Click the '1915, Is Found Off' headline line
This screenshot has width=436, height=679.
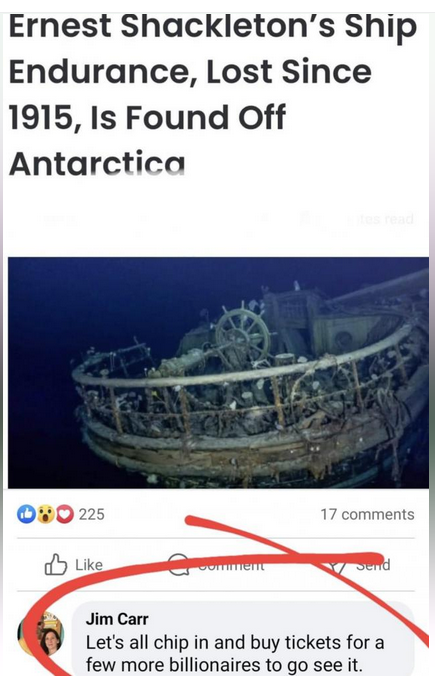point(147,117)
